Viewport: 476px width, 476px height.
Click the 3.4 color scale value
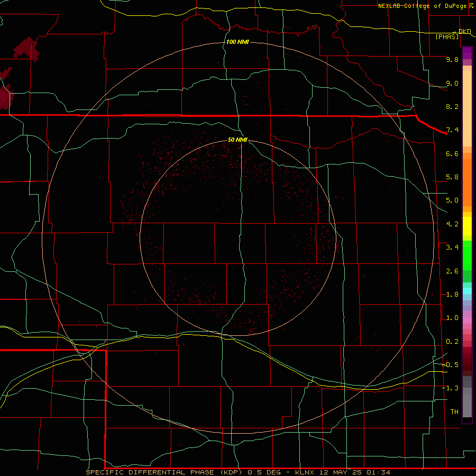point(452,248)
